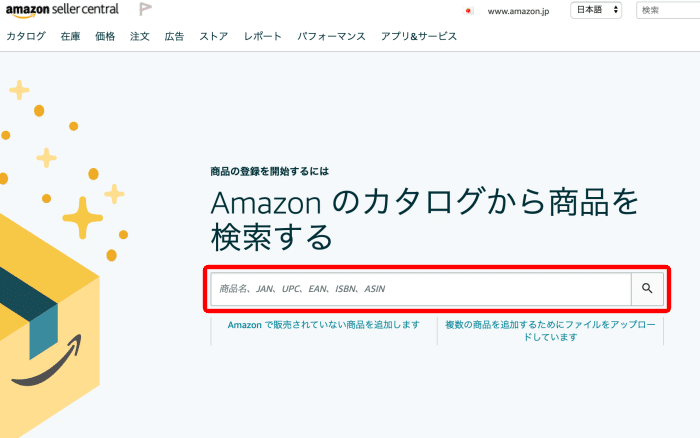Screen dimensions: 700x438
Task: Open the 広告 menu
Action: [x=174, y=36]
